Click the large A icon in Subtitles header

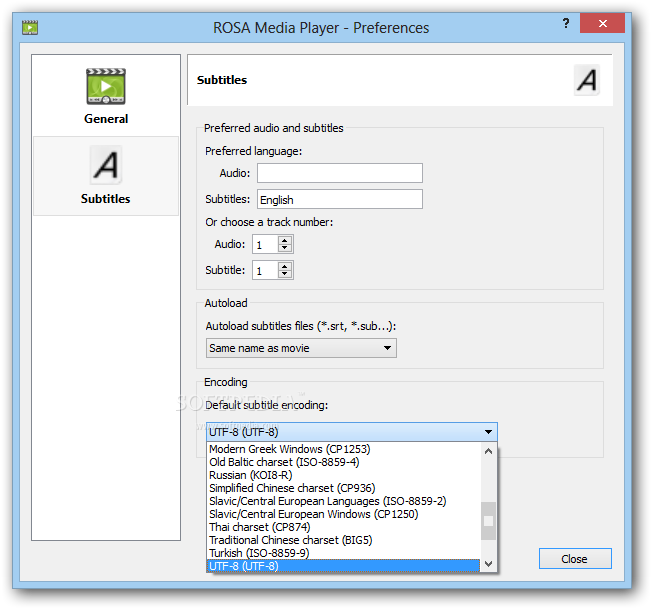coord(587,80)
